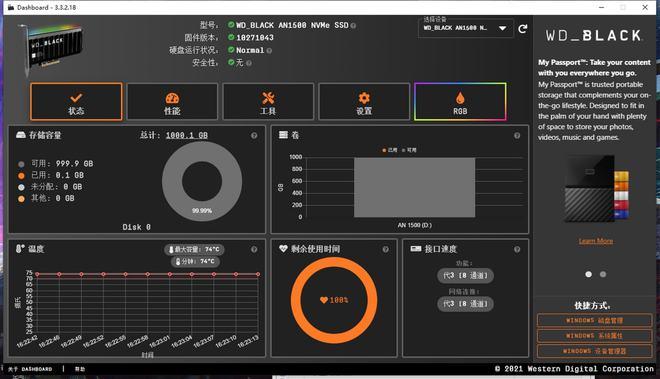Select the first carousel dot
Image resolution: width=660 pixels, height=379 pixels.
click(588, 274)
